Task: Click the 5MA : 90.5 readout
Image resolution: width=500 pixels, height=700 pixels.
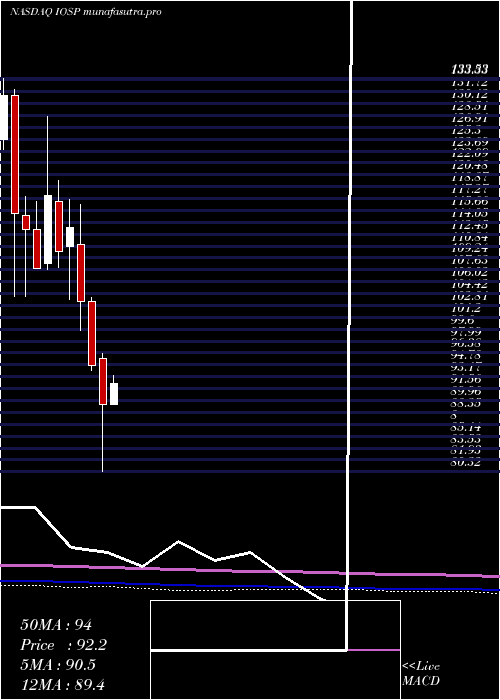Action: point(58,665)
